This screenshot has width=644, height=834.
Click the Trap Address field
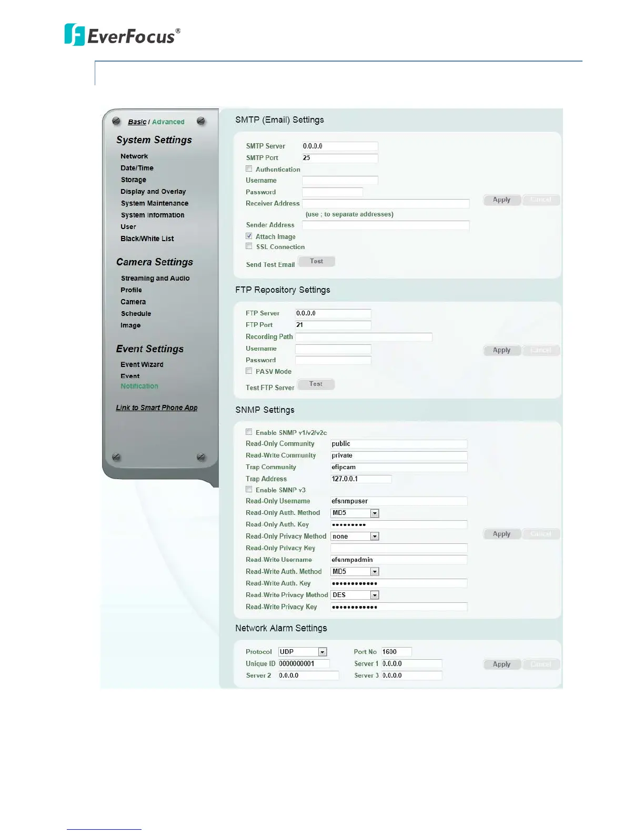tap(361, 479)
